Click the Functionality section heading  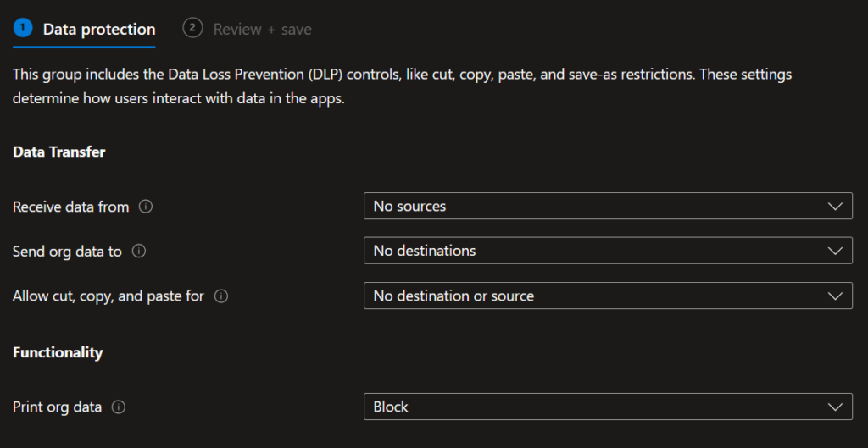click(x=58, y=353)
